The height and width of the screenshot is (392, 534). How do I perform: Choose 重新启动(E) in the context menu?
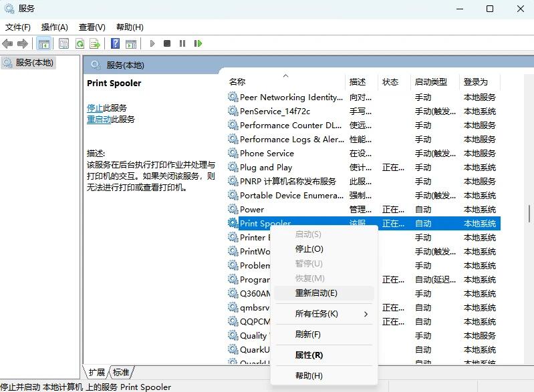[316, 293]
